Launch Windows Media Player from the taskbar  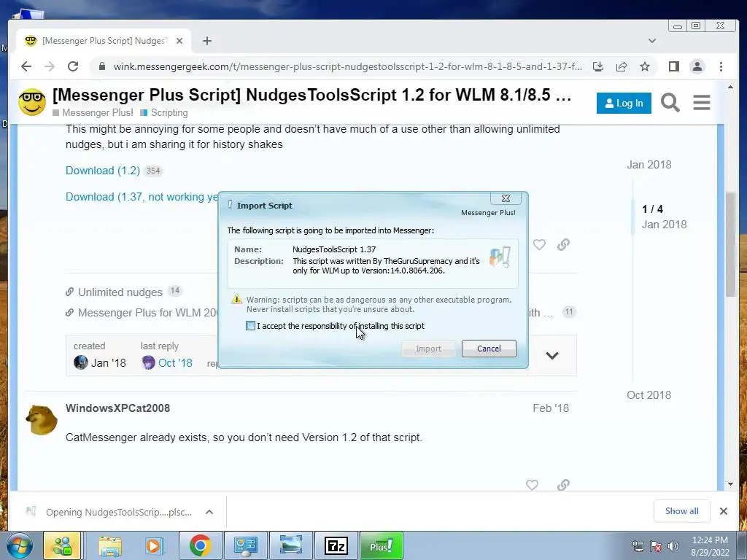[x=153, y=545]
